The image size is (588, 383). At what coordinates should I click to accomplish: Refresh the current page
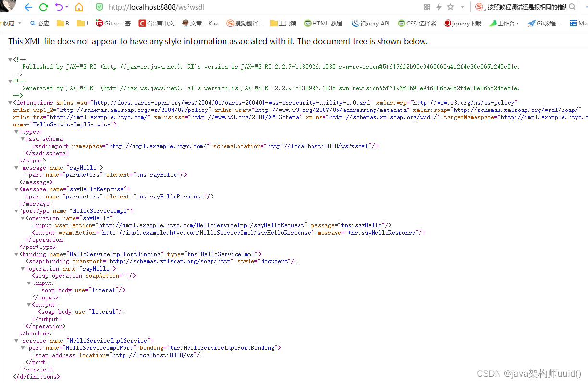tap(43, 7)
